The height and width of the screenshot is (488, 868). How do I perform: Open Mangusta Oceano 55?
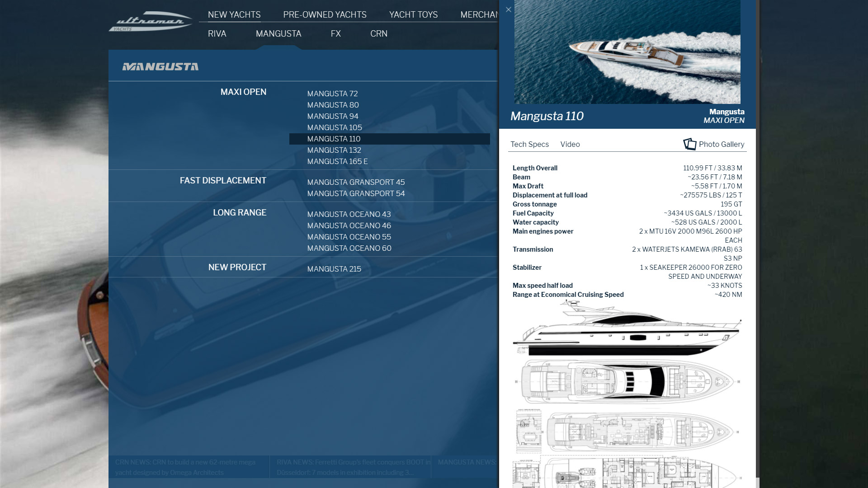(349, 237)
